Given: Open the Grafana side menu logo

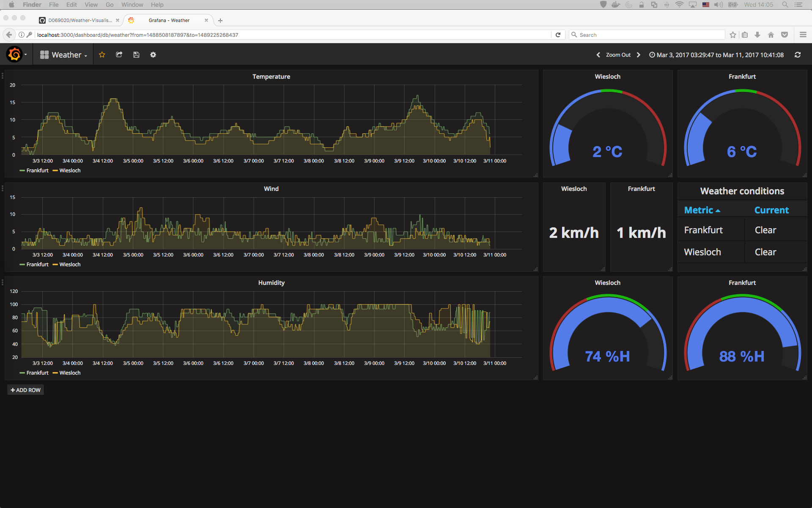Looking at the screenshot, I should (x=14, y=54).
